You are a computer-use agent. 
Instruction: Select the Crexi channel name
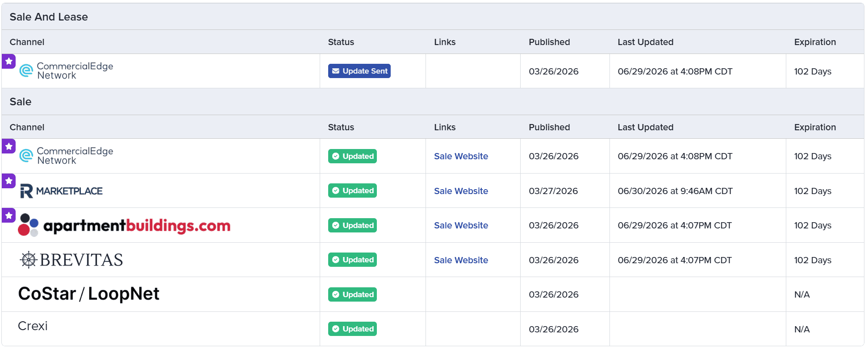click(x=33, y=326)
